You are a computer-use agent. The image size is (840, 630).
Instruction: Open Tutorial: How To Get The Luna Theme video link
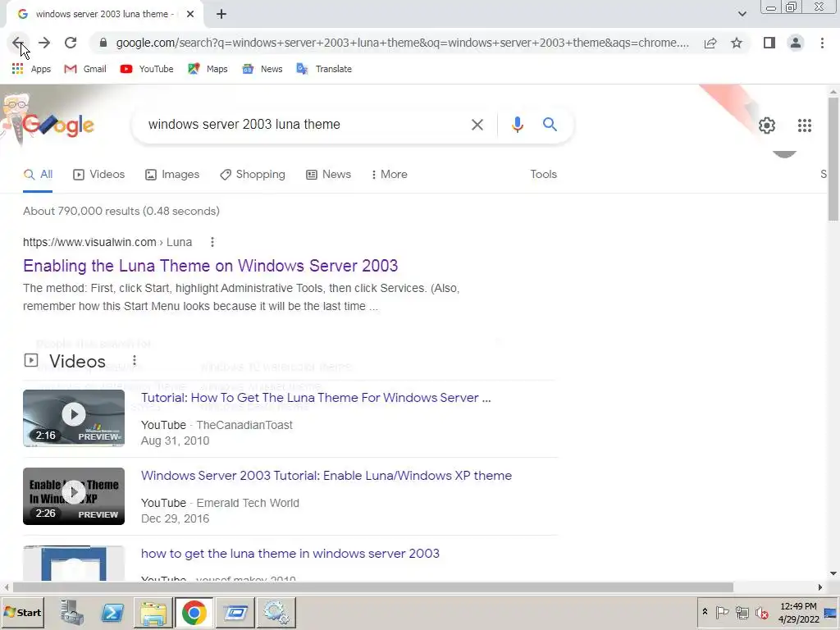[x=316, y=398]
